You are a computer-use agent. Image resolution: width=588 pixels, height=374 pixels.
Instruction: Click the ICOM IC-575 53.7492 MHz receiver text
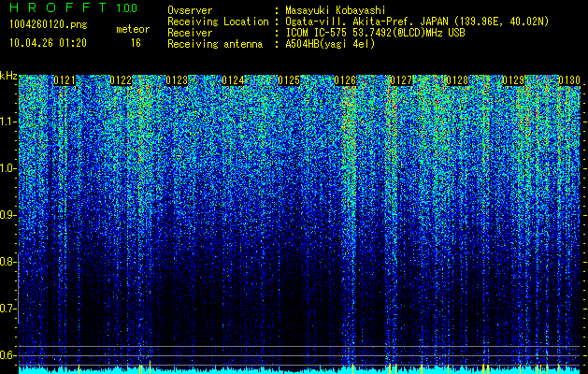pos(375,33)
